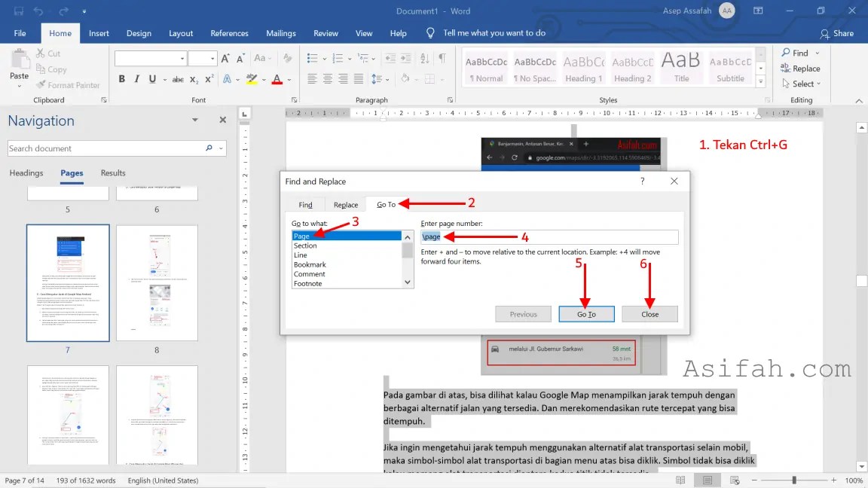Viewport: 868px width, 488px height.
Task: Select Center alignment icon
Action: pos(328,79)
